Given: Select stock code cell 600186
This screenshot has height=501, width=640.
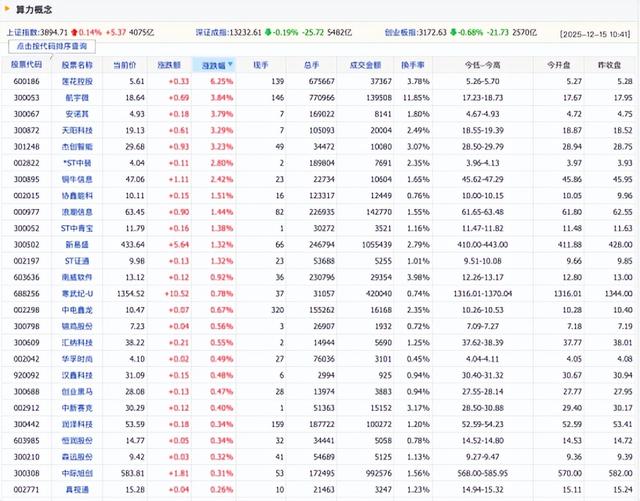Looking at the screenshot, I should (x=27, y=81).
